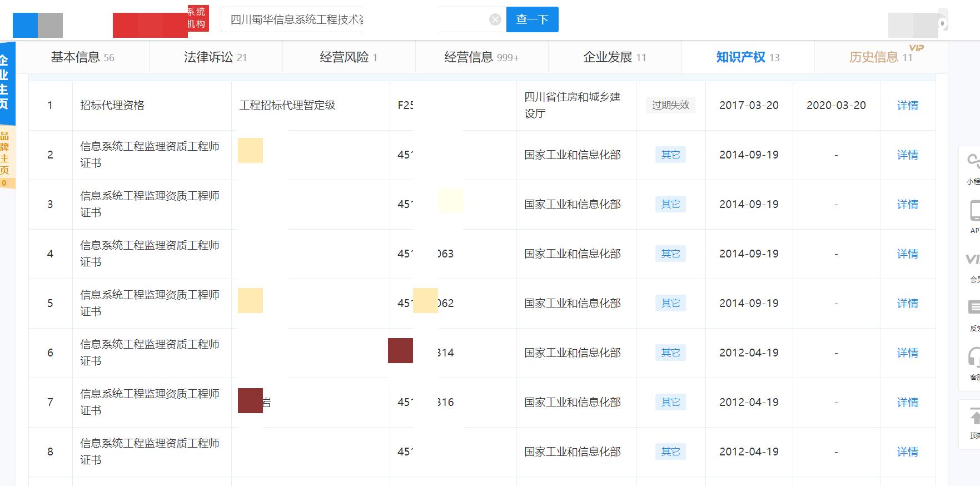
Task: Open 详情 link in row 8
Action: 907,452
